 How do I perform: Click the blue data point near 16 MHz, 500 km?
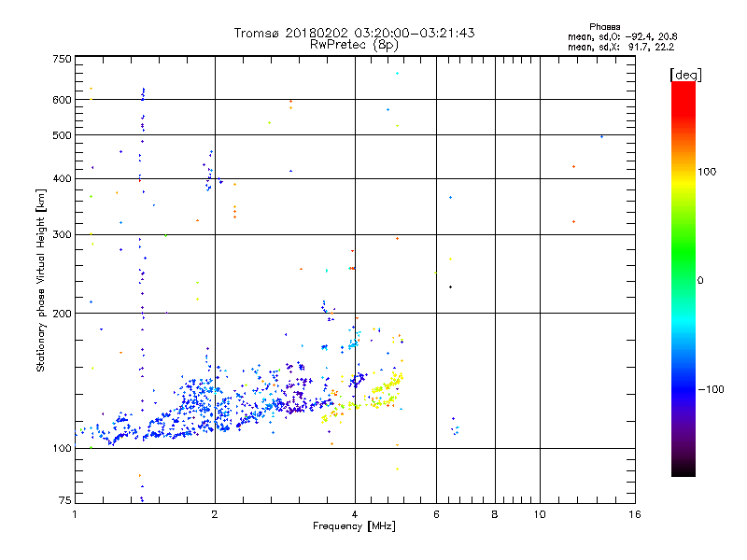click(x=601, y=136)
